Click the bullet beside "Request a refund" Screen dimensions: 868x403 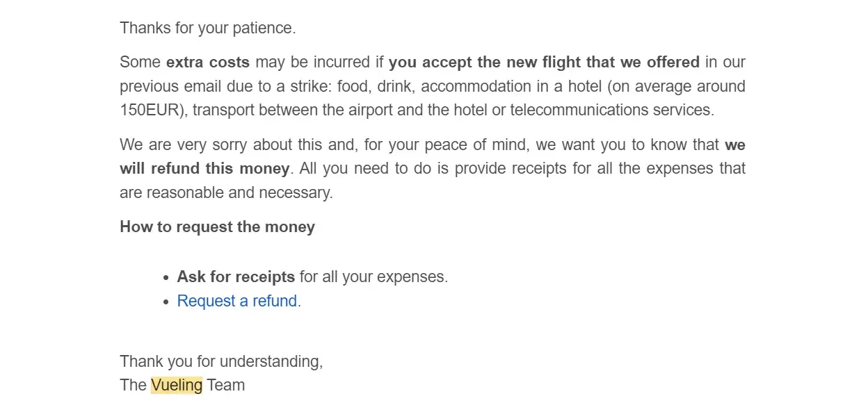[166, 302]
